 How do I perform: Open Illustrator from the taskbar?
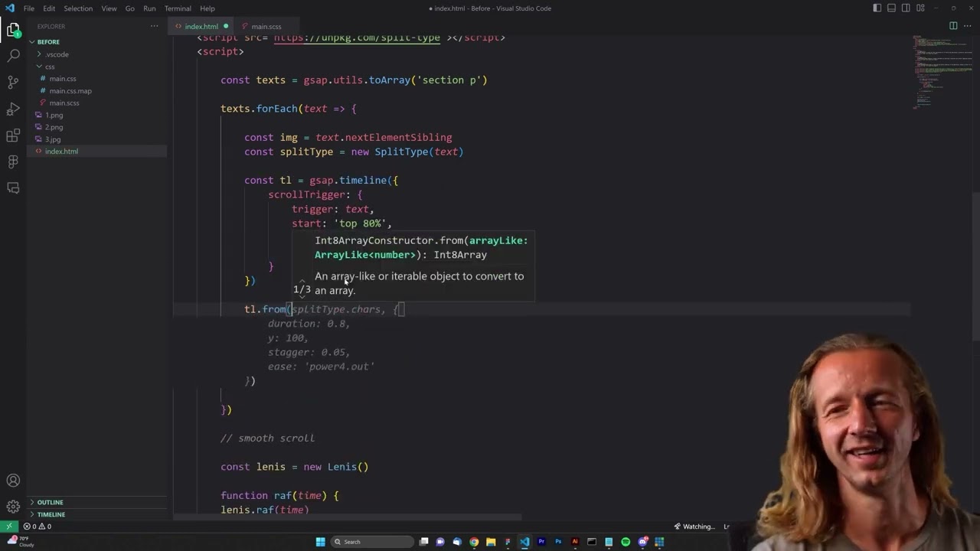pos(575,542)
